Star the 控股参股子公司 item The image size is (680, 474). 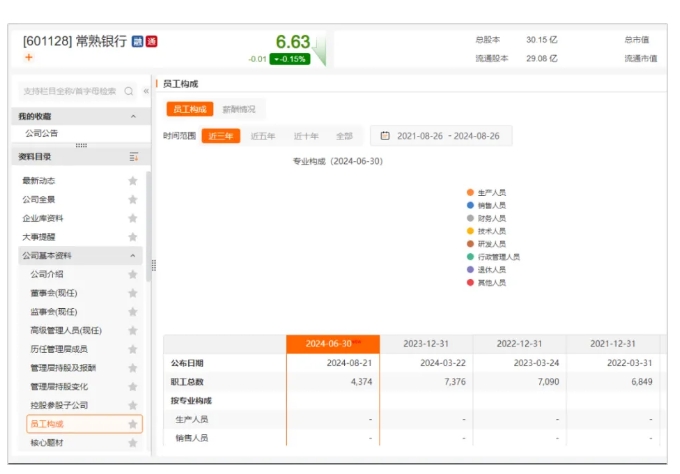[133, 405]
